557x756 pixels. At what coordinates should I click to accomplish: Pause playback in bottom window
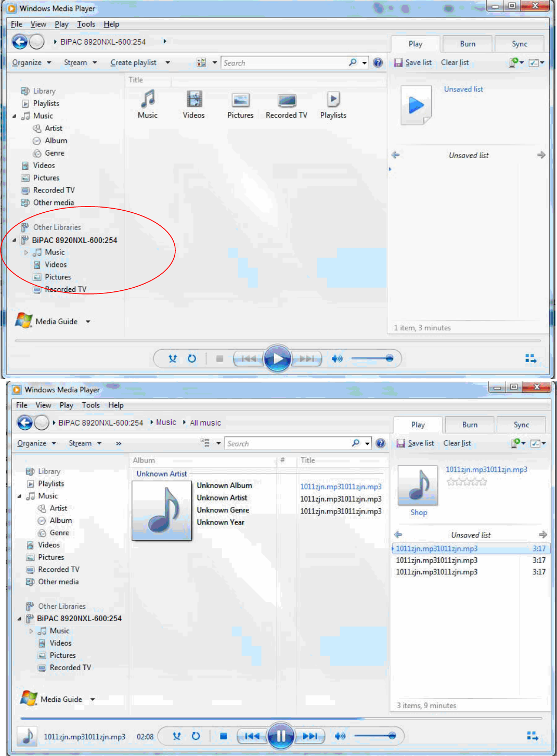281,736
